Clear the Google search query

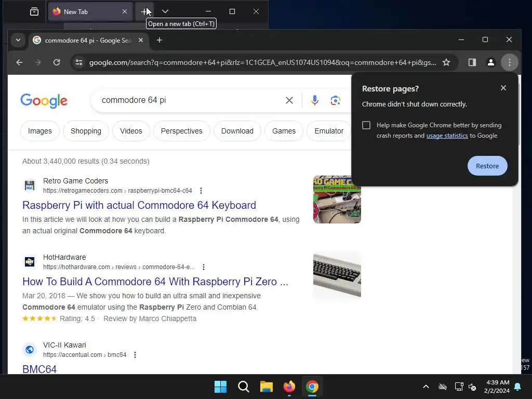[289, 100]
